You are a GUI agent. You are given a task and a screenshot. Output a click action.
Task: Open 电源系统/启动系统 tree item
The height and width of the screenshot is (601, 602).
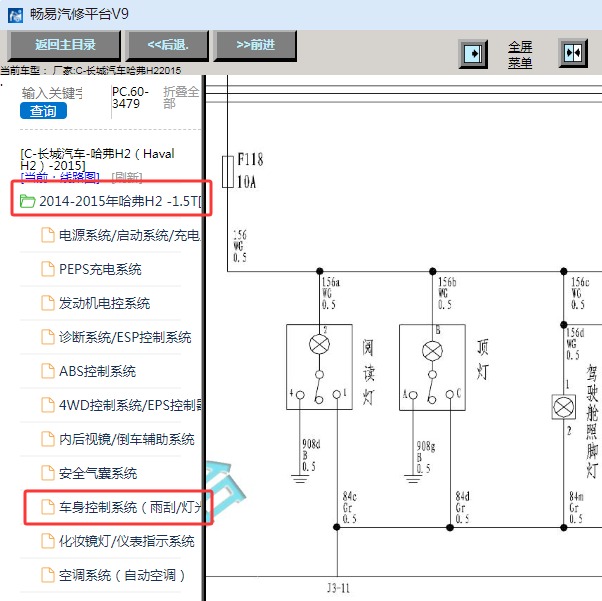click(129, 235)
